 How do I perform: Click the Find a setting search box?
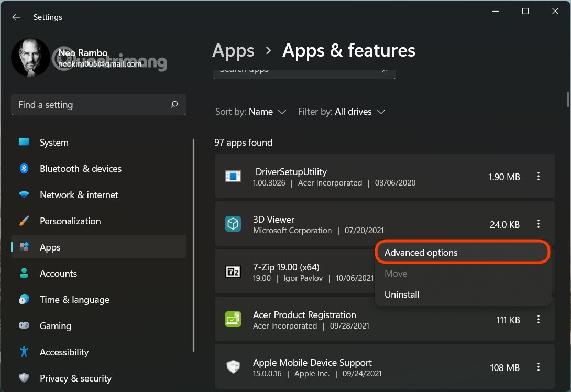pos(92,105)
